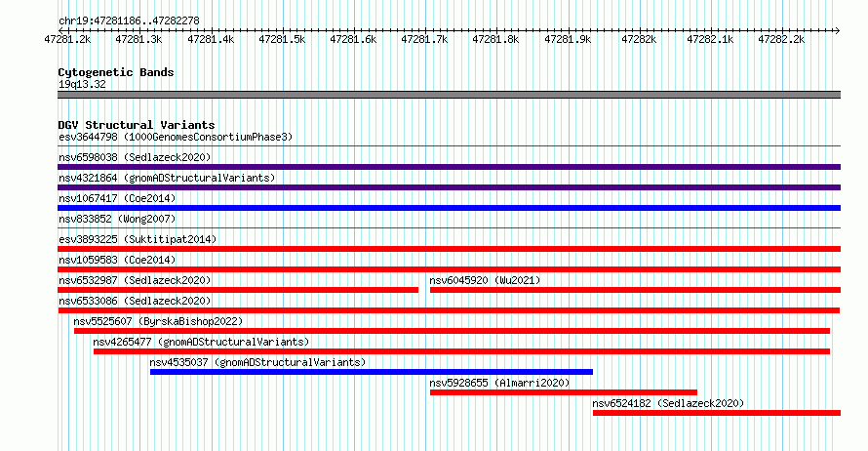Click the nsv5928655 red variant bar
Image resolution: width=868 pixels, height=451 pixels.
tap(564, 392)
